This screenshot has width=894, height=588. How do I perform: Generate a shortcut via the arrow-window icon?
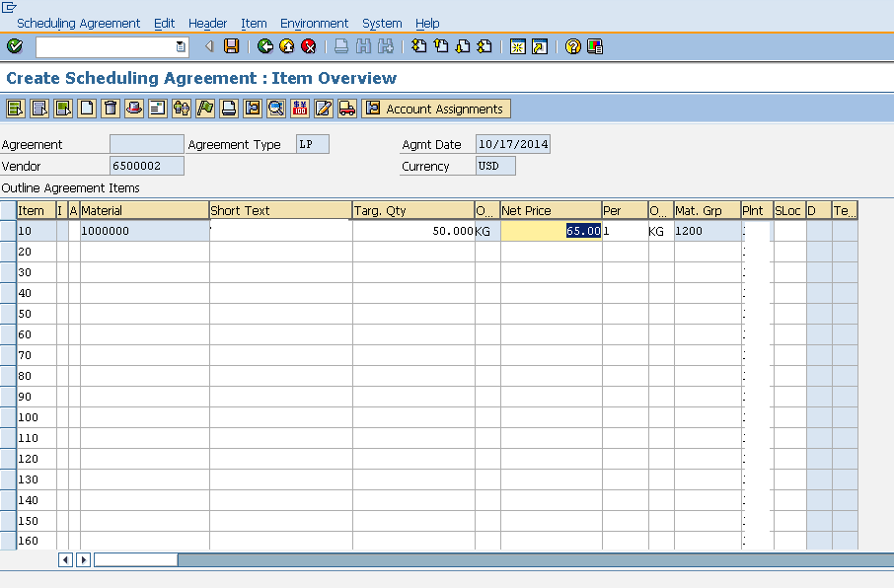540,46
